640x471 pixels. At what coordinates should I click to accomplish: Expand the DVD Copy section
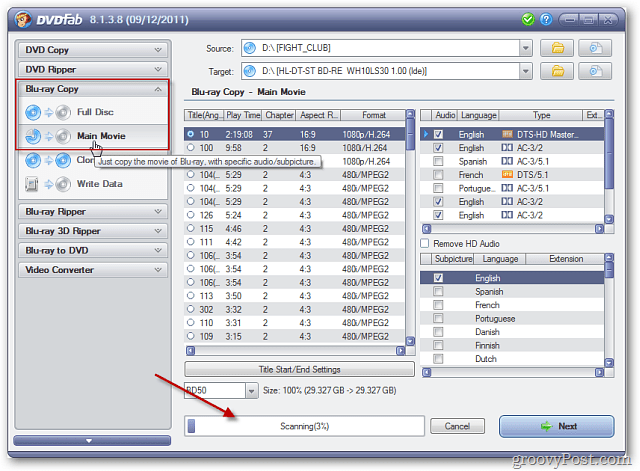click(93, 50)
